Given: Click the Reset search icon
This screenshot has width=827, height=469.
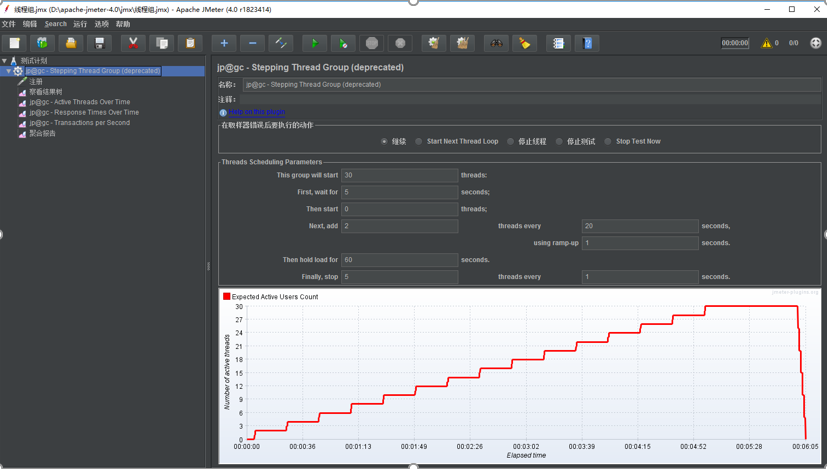Looking at the screenshot, I should [x=525, y=43].
